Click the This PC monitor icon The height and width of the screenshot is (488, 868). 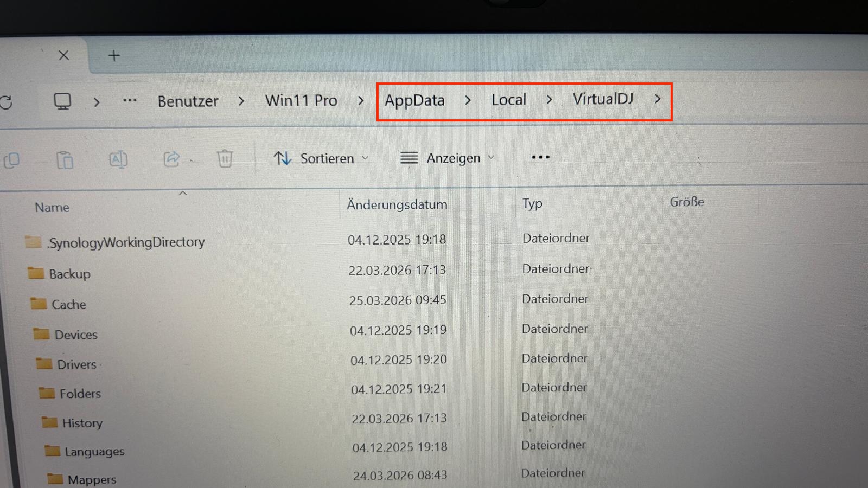[x=62, y=101]
